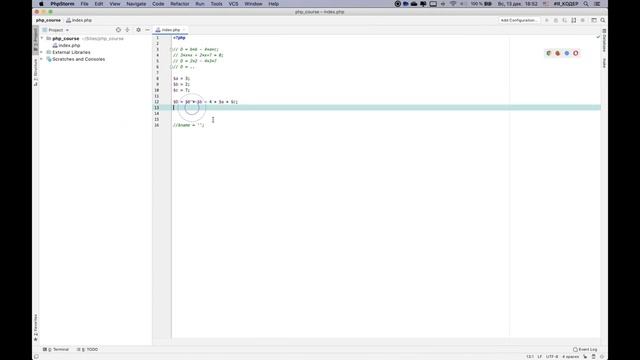
Task: Open the Edit menu
Action: 99,4
